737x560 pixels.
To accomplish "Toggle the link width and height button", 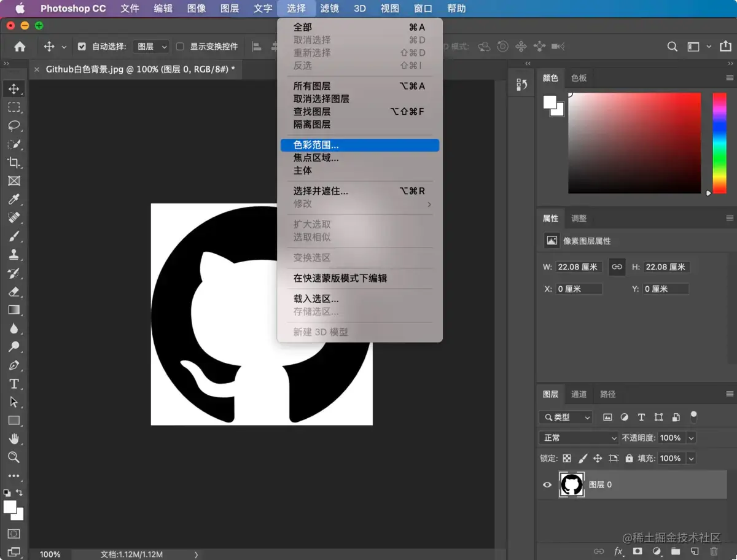I will coord(617,267).
